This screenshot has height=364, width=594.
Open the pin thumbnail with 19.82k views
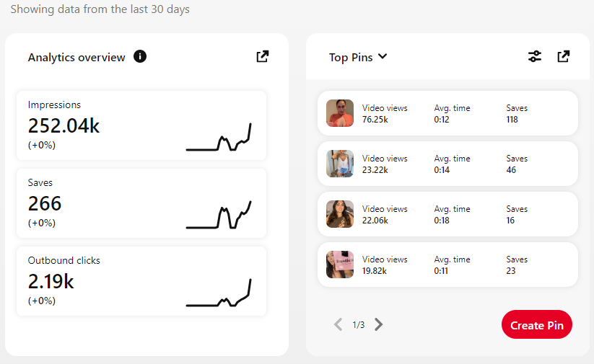340,265
